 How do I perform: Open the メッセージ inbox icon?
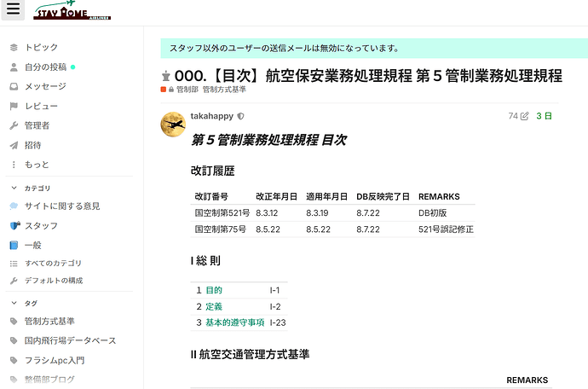[x=14, y=87]
